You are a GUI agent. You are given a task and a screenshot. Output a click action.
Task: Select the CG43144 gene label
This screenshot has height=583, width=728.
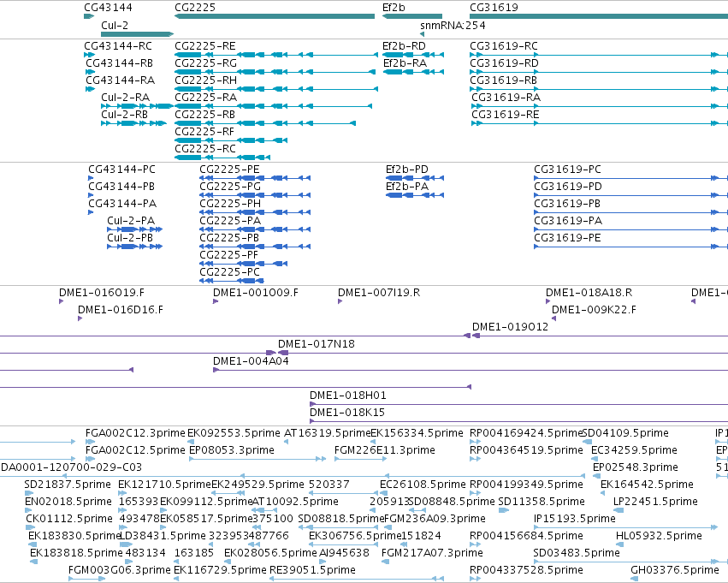[108, 8]
